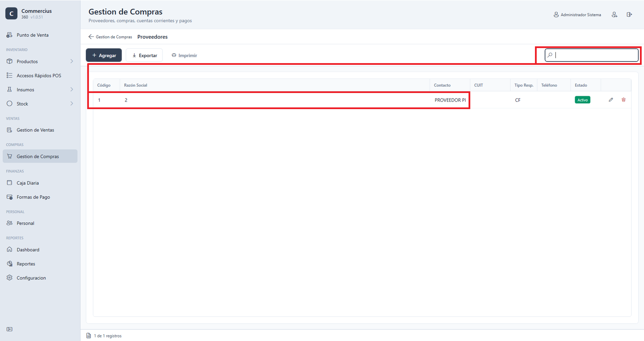
Task: Click the search input field
Action: point(592,55)
